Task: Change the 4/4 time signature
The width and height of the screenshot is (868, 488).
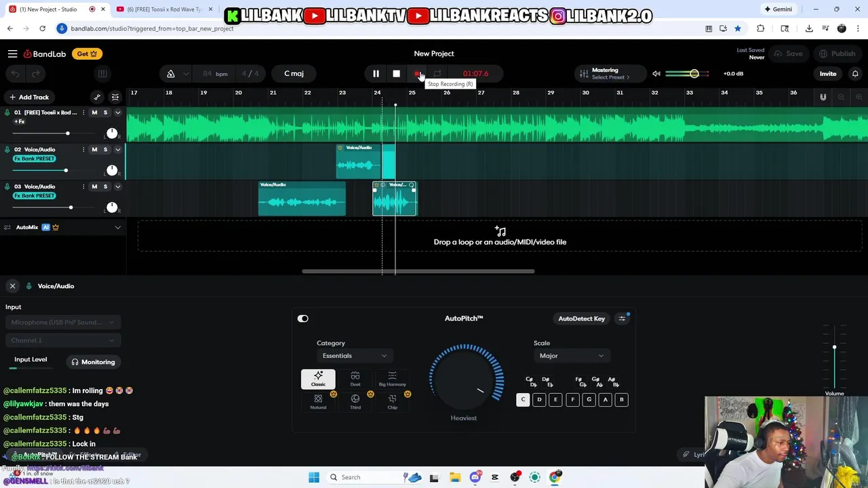Action: [x=250, y=74]
